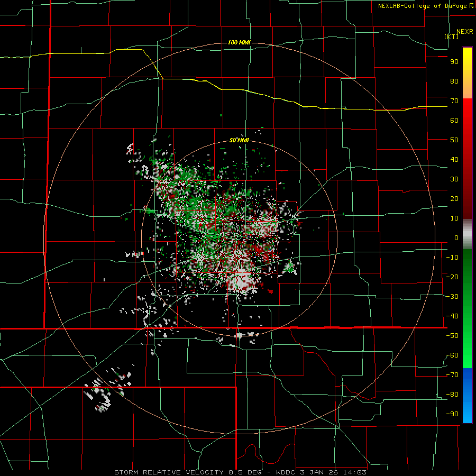The image size is (476, 476).
Task: Click the yellow segment of the color bar
Action: 467,73
